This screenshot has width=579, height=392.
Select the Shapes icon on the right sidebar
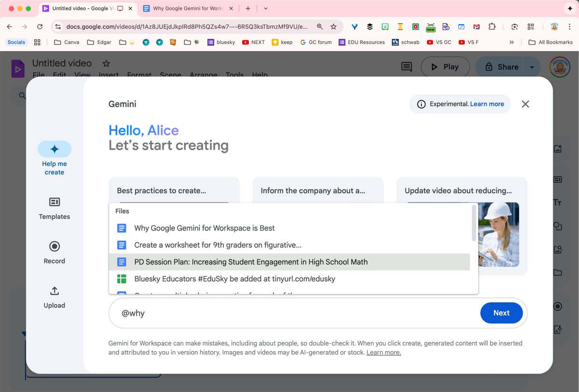click(x=558, y=226)
